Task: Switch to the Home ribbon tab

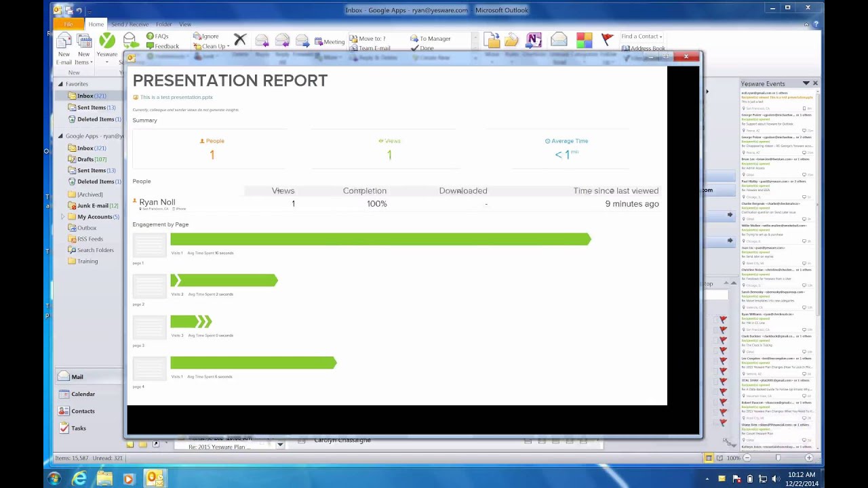Action: coord(96,24)
